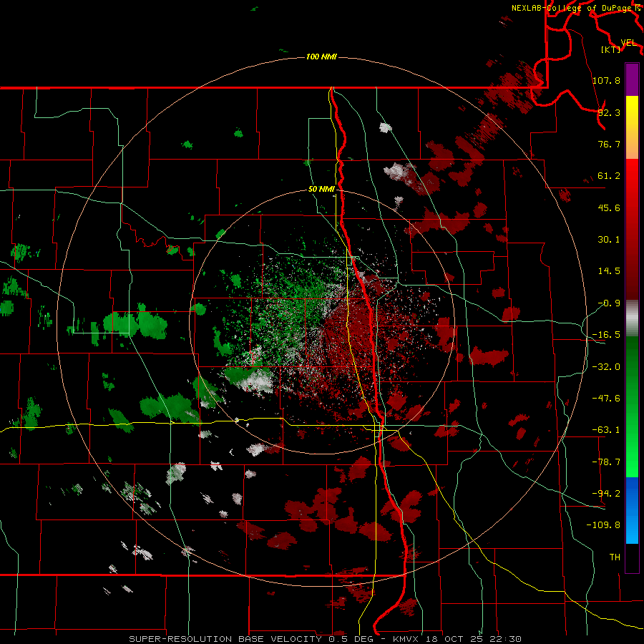Click the 45.6 velocity scale value
Screen dimensions: 644x644
[609, 208]
